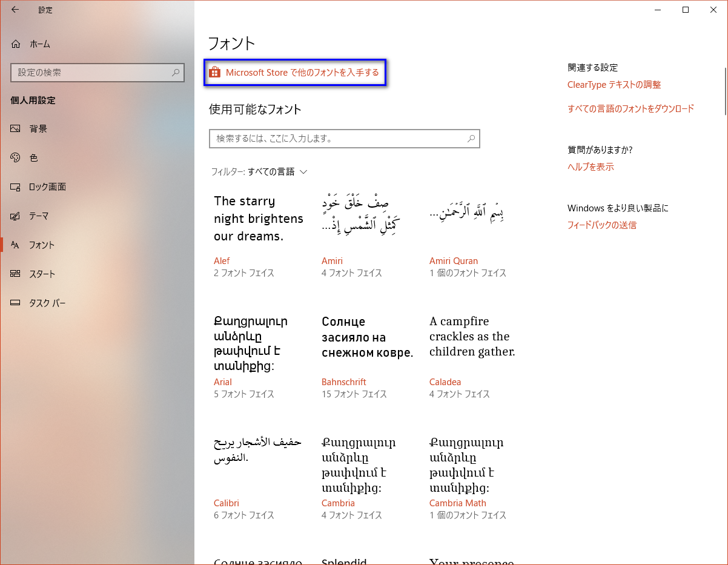
Task: Open ClearType テキストの調整 link
Action: point(614,85)
